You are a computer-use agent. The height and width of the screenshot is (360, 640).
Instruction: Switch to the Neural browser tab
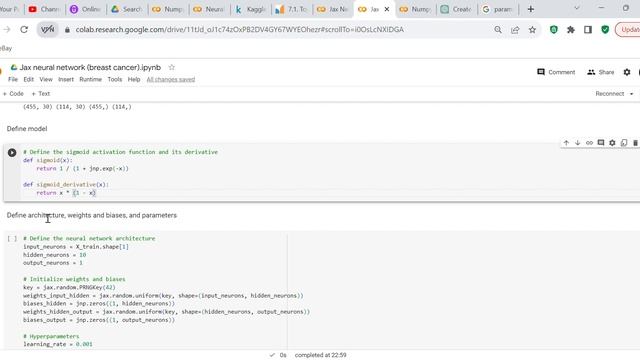click(x=209, y=9)
